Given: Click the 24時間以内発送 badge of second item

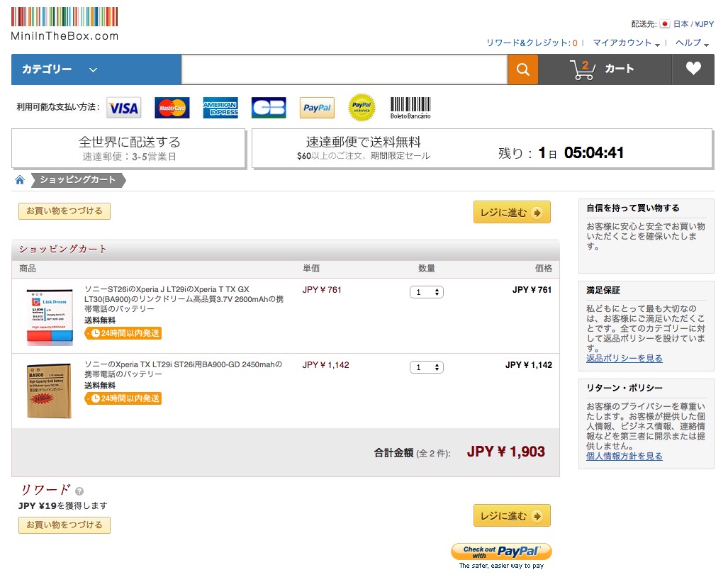Looking at the screenshot, I should coord(123,398).
